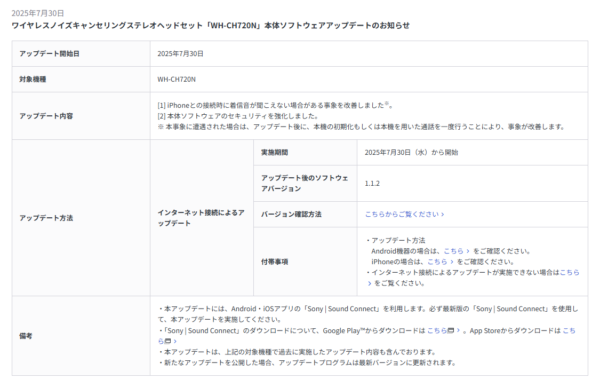Click the '[2] 本体ソフトウェアのセキュリティ' line
Image resolution: width=600 pixels, height=387 pixels.
pyautogui.click(x=238, y=116)
